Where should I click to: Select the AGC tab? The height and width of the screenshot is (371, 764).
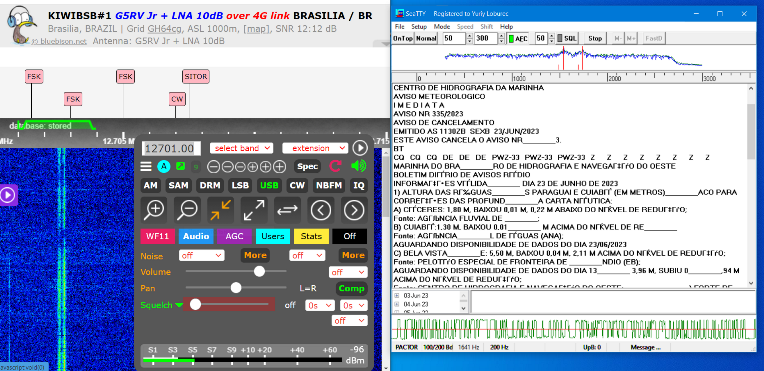pyautogui.click(x=234, y=236)
